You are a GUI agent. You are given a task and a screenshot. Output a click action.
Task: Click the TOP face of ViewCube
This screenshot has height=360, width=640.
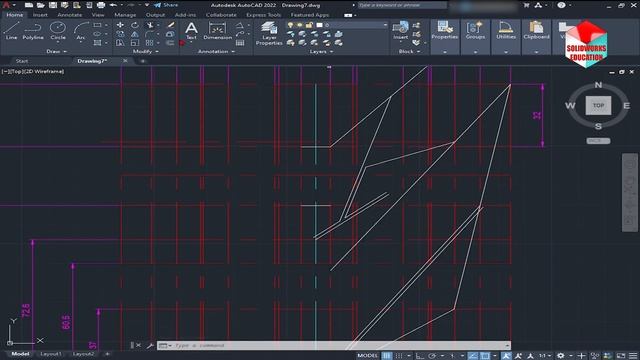(x=598, y=105)
